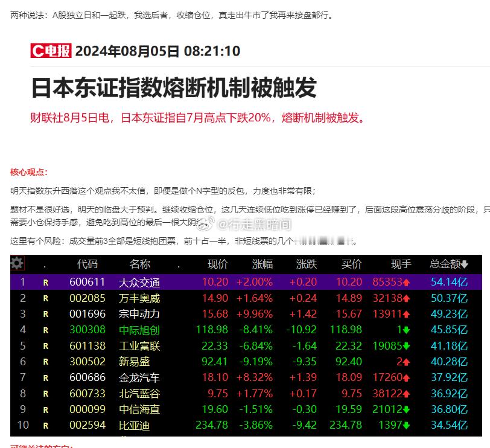Select stock name 新易盛
The image size is (490, 448).
point(135,362)
